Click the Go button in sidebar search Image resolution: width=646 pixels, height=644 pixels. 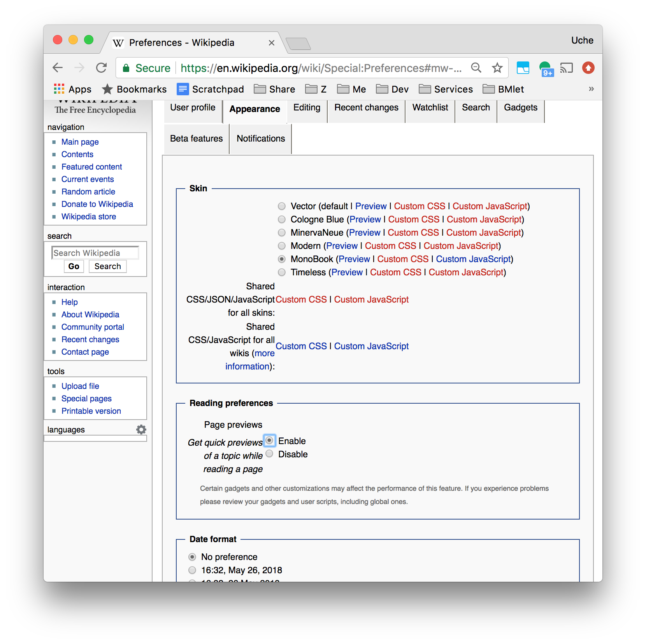(74, 266)
